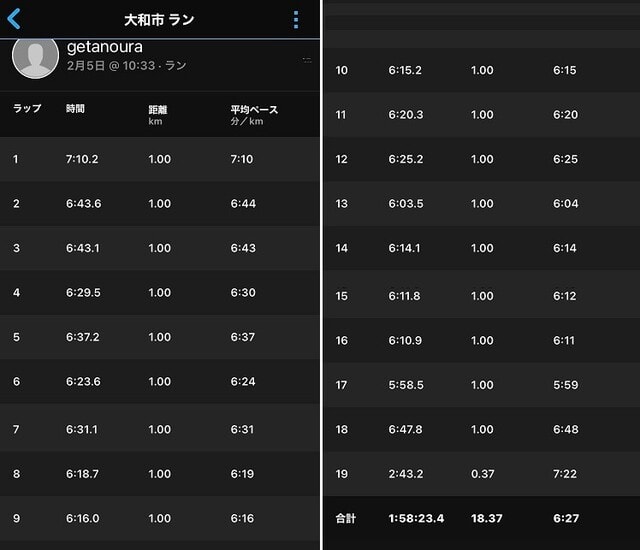Image resolution: width=640 pixels, height=550 pixels.
Task: Open the three-dot options menu
Action: 296,20
